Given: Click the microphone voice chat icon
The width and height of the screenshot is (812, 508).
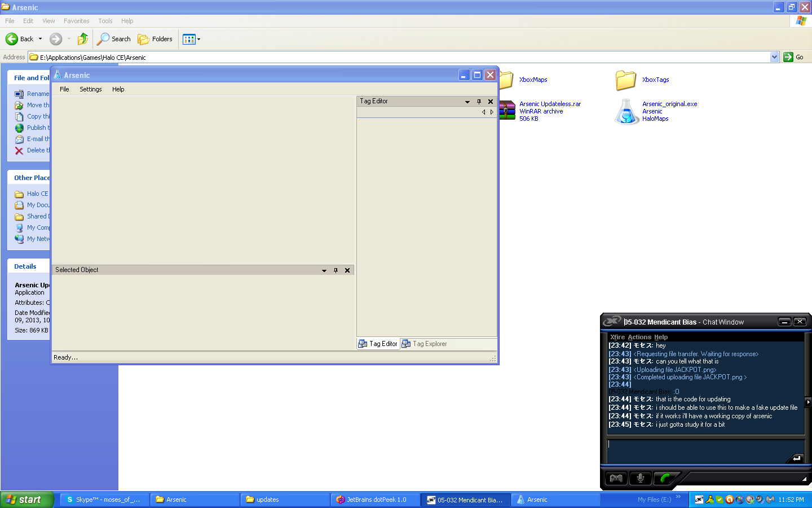Looking at the screenshot, I should [640, 478].
